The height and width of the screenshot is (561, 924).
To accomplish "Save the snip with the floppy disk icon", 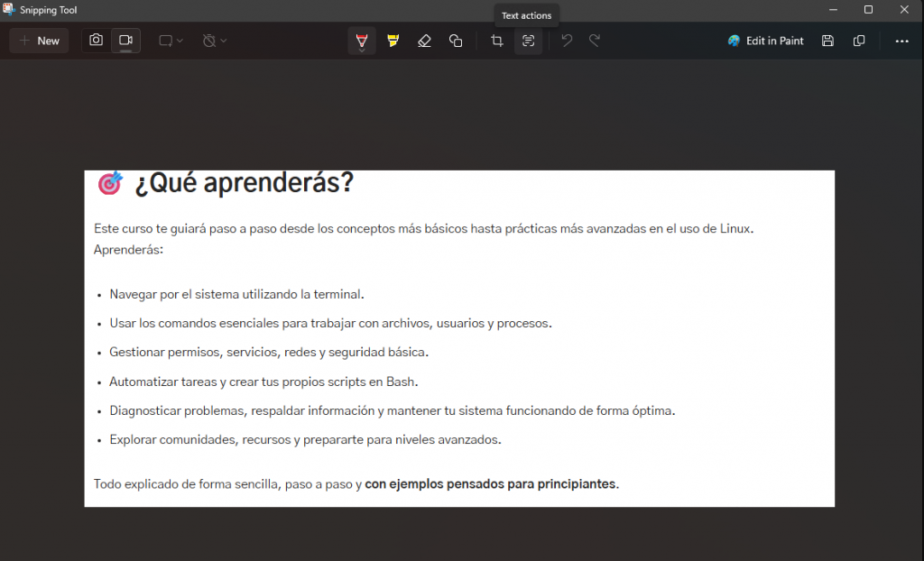I will (x=827, y=41).
